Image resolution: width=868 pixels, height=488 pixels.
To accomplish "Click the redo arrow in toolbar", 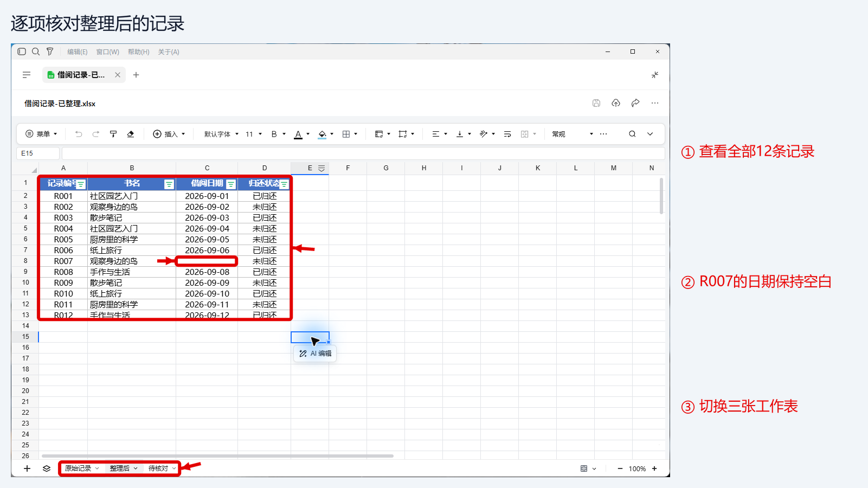I will coord(96,134).
